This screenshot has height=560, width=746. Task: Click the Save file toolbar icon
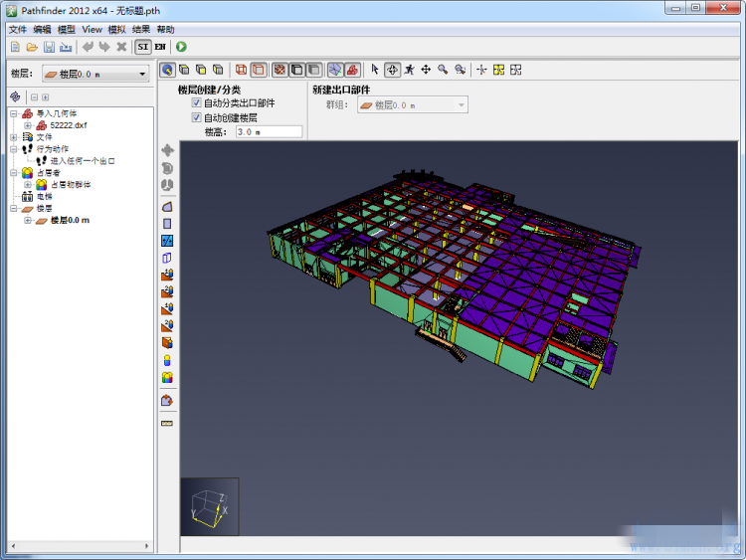(49, 47)
